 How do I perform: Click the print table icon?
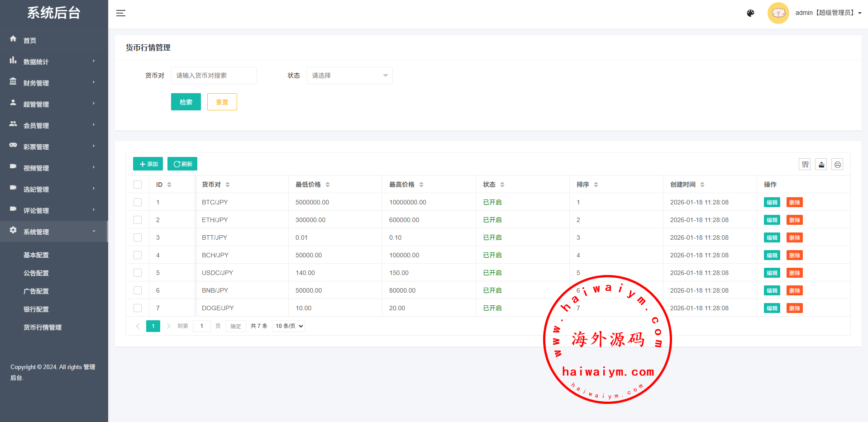837,165
